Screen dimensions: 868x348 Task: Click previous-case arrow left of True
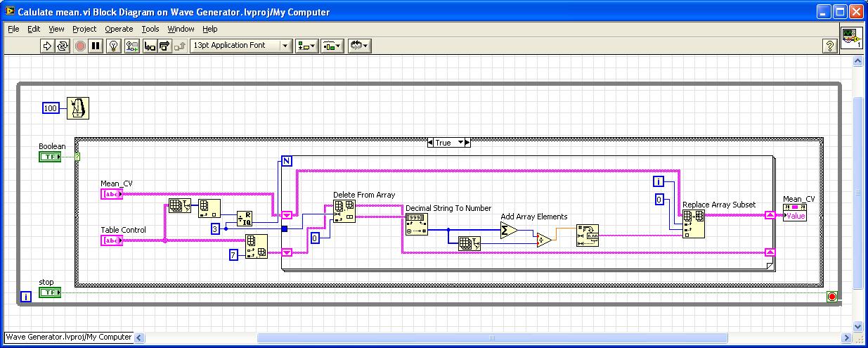pyautogui.click(x=430, y=142)
